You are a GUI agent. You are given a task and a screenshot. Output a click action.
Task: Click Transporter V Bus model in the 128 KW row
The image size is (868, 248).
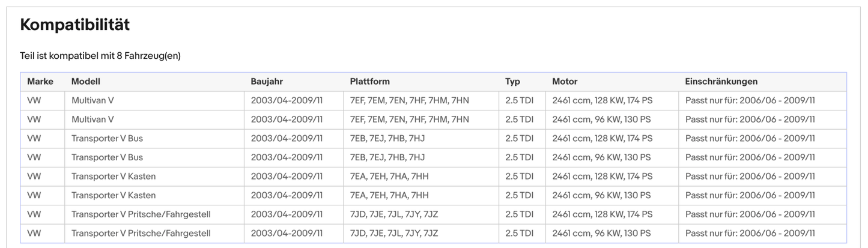tap(107, 139)
